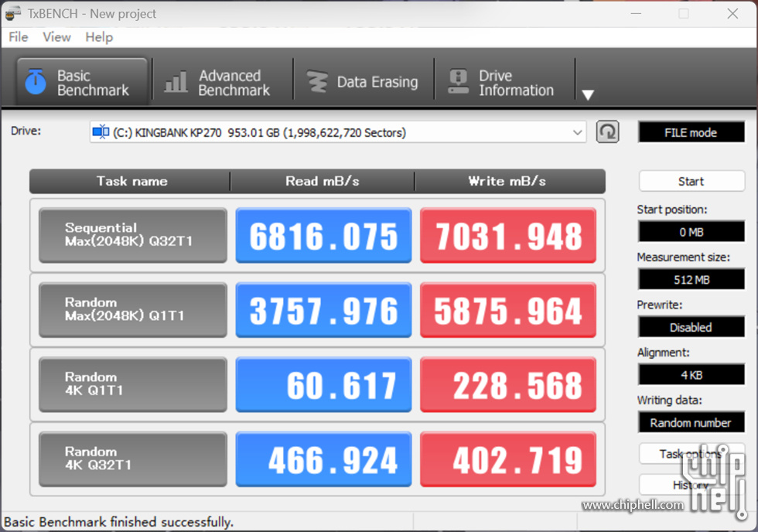Click the Advanced Benchmark bar chart icon

pos(176,82)
